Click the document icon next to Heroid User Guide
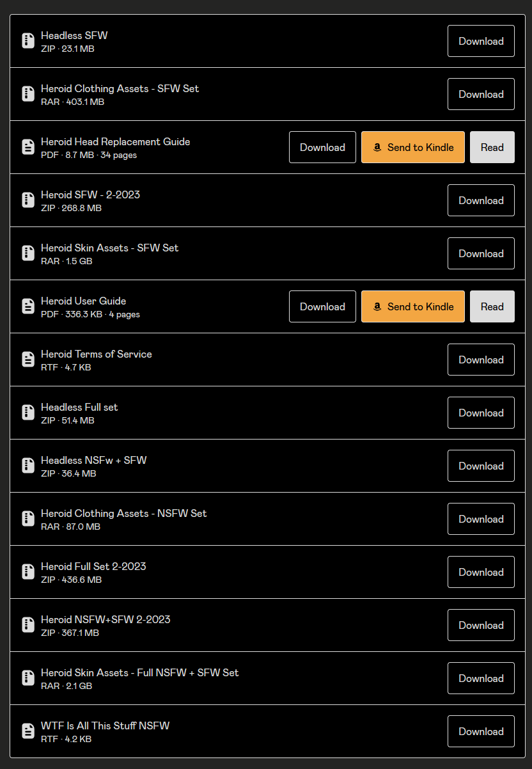This screenshot has width=532, height=769. point(28,306)
